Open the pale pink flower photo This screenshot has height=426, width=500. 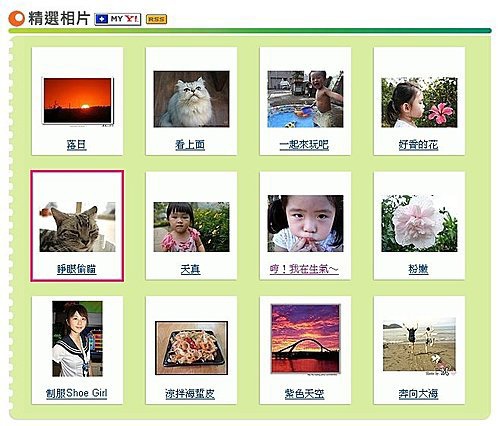pos(419,223)
